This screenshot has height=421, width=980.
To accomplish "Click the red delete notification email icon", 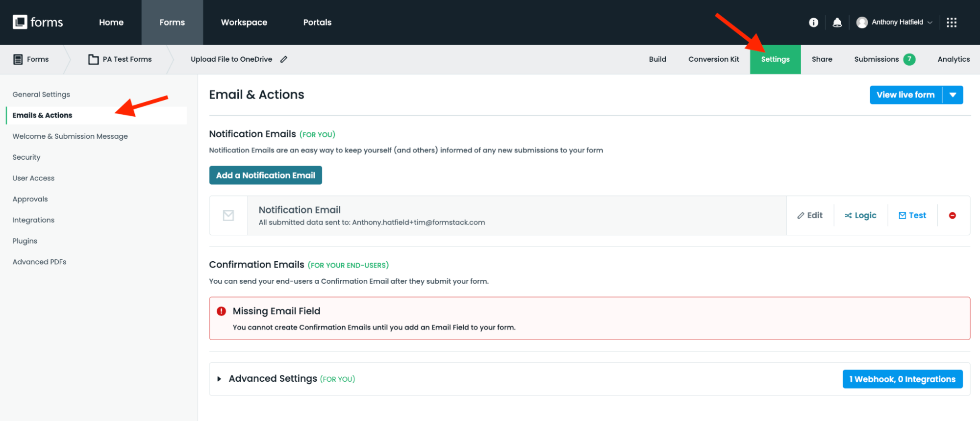I will tap(952, 216).
